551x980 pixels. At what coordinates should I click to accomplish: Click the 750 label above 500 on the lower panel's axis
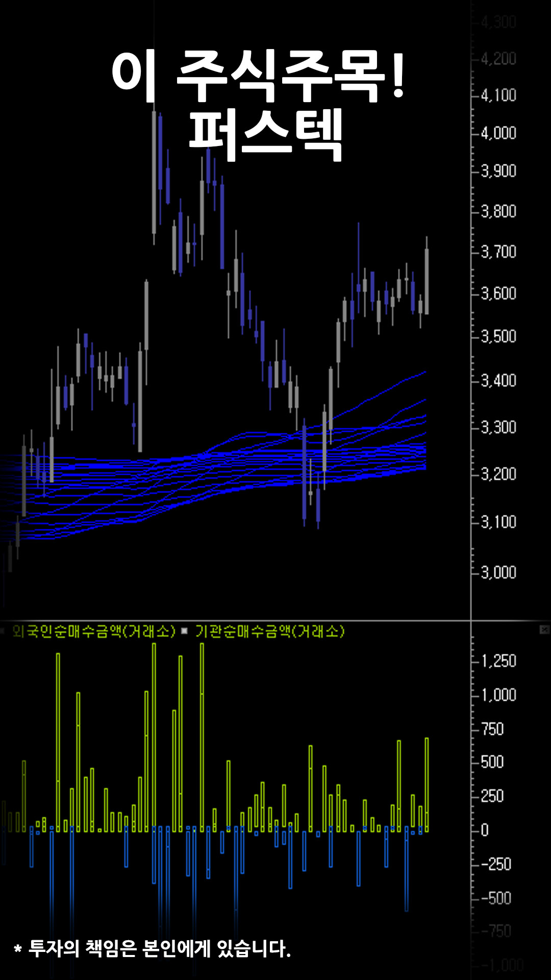point(492,729)
